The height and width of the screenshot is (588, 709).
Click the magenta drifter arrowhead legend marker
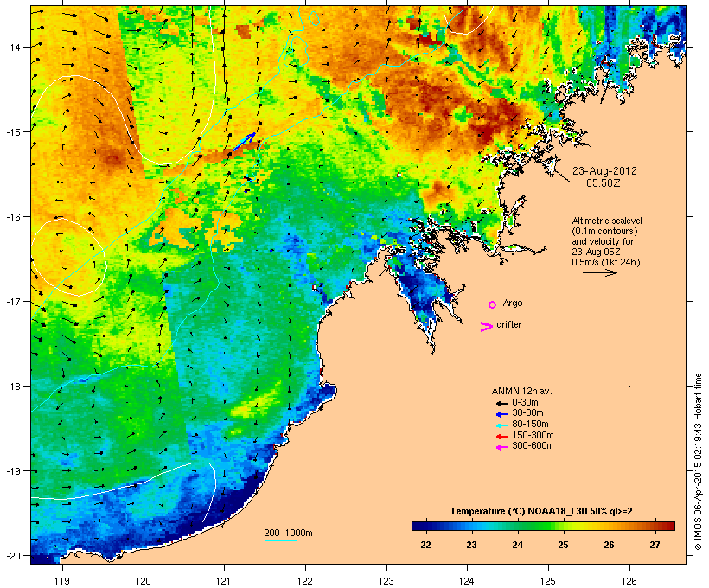486,327
